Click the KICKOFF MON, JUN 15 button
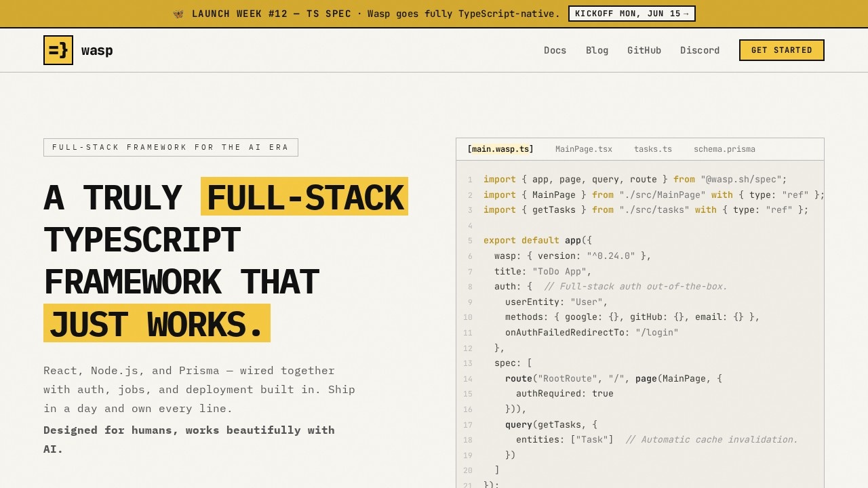868x488 pixels. (x=632, y=14)
